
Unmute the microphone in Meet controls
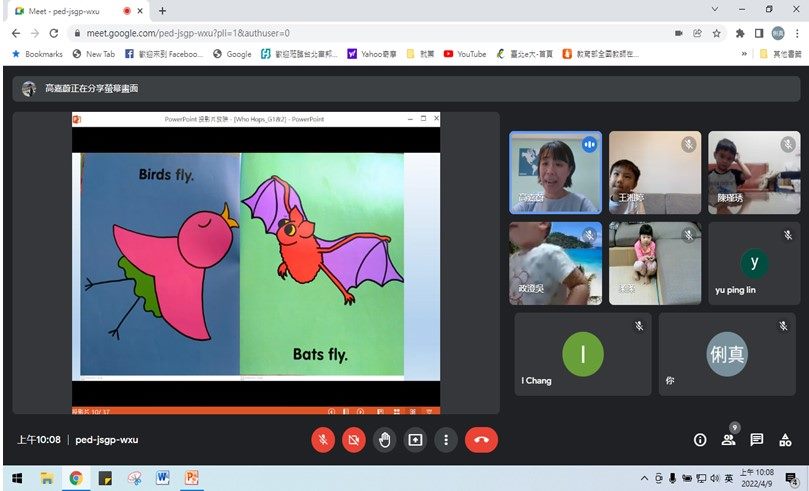(323, 440)
